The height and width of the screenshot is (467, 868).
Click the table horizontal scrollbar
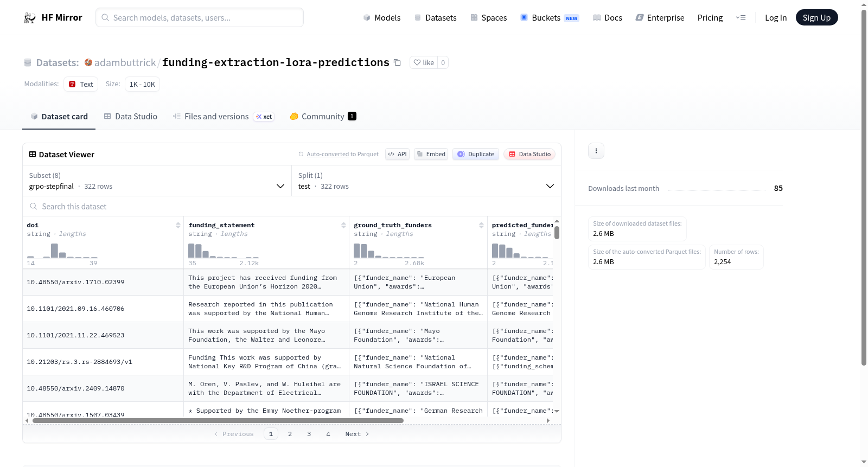point(218,420)
